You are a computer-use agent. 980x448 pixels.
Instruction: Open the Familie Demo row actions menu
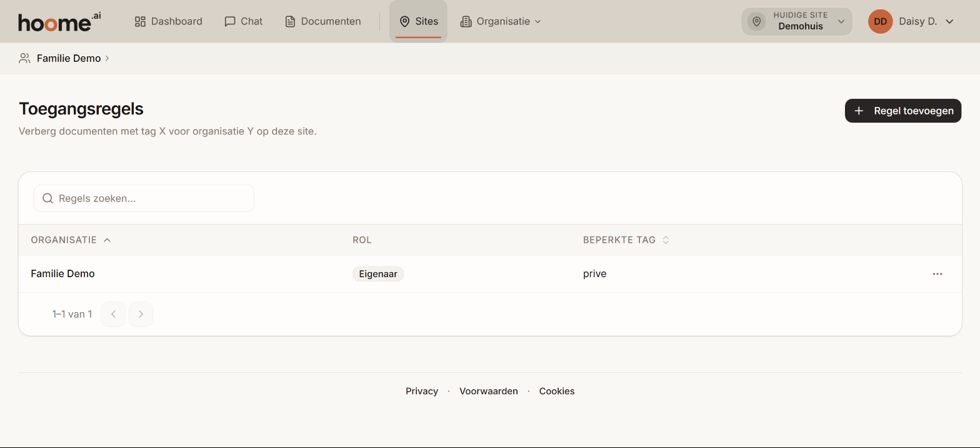click(937, 274)
